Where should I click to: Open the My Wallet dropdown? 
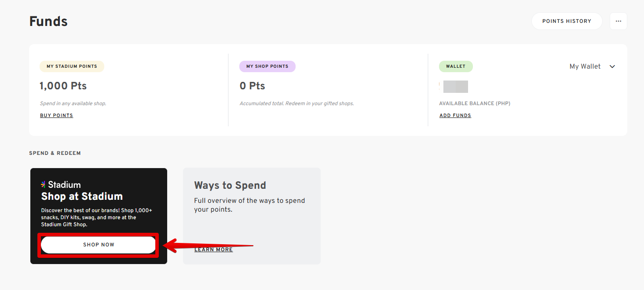[x=592, y=66]
